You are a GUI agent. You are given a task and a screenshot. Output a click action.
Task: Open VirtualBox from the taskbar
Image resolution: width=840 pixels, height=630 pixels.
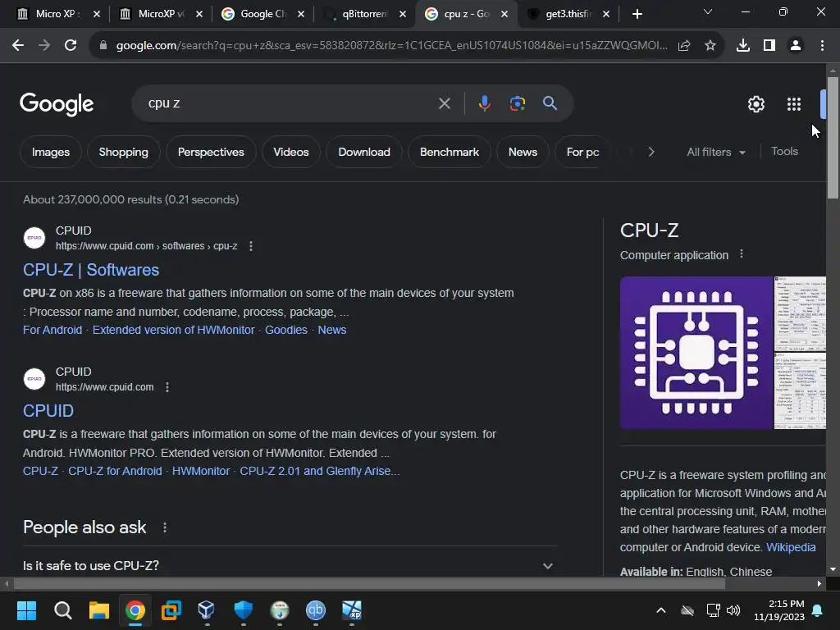[206, 610]
